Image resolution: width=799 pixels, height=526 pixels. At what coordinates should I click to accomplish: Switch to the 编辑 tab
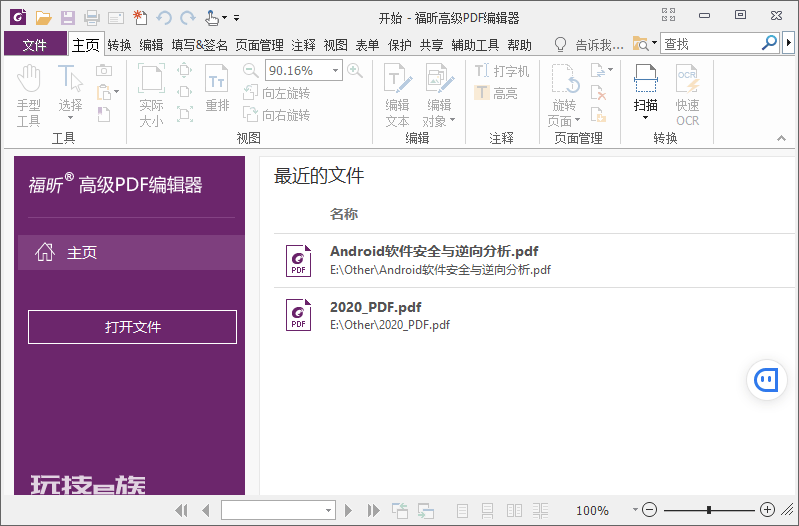(x=151, y=45)
